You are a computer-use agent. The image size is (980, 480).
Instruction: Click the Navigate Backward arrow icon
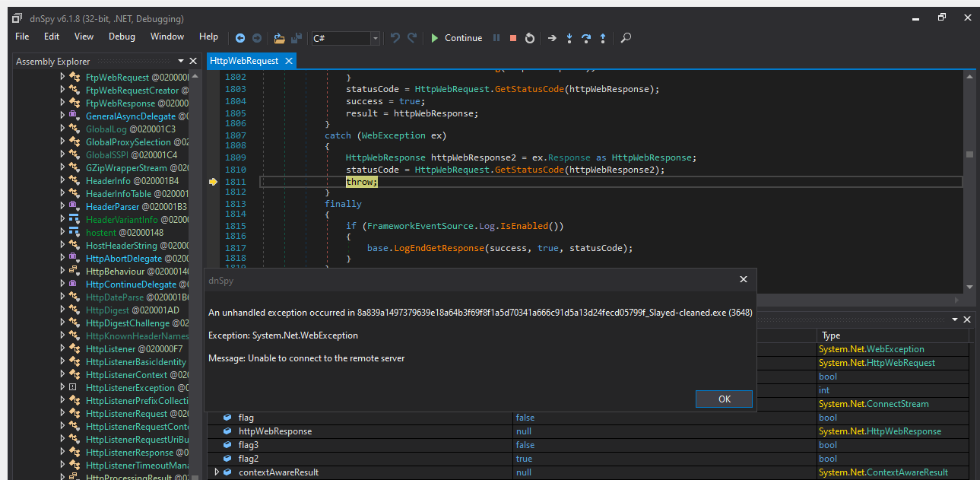(x=240, y=37)
